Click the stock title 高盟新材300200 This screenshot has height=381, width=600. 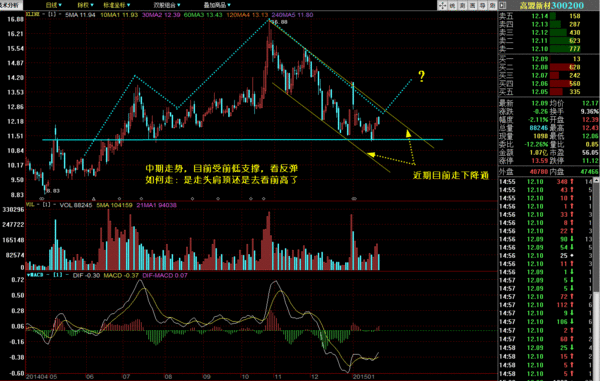551,5
